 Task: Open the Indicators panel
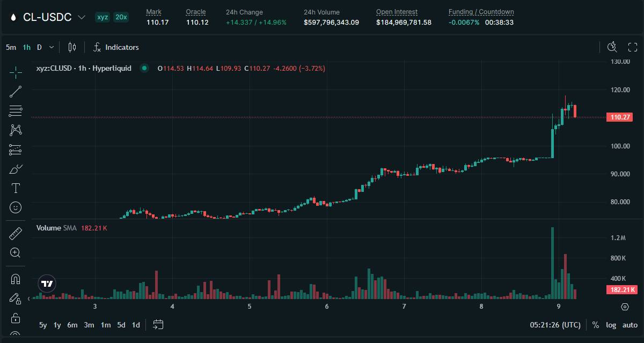(116, 47)
